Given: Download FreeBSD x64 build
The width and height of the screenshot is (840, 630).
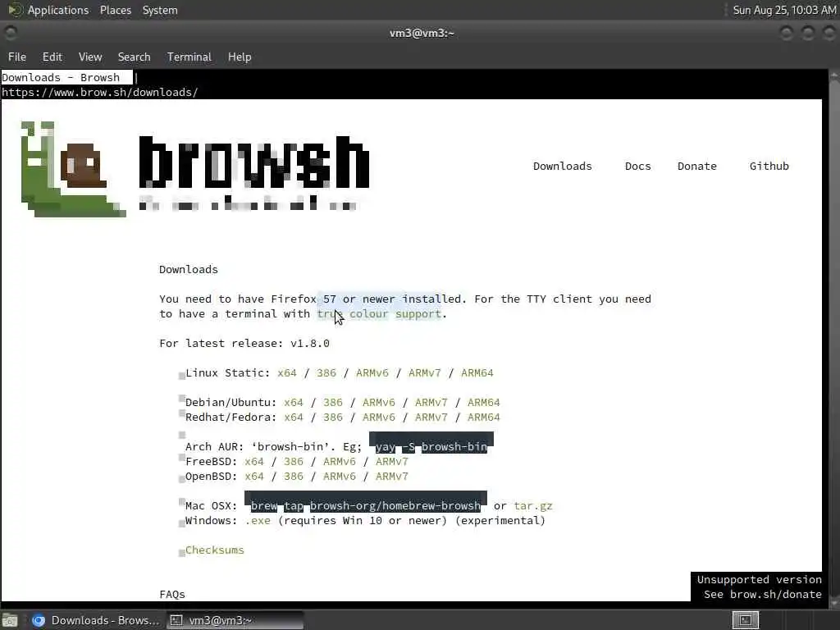Looking at the screenshot, I should coord(254,462).
